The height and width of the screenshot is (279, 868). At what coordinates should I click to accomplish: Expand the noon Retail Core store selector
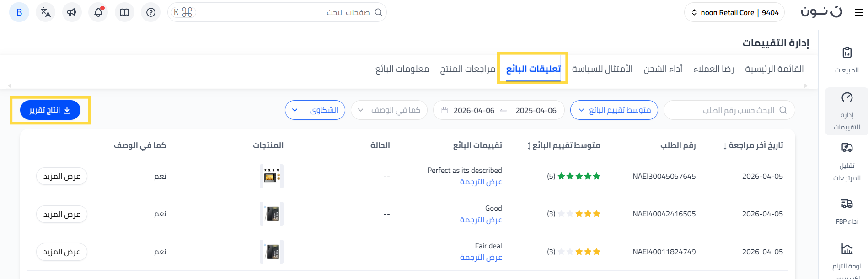(x=734, y=12)
